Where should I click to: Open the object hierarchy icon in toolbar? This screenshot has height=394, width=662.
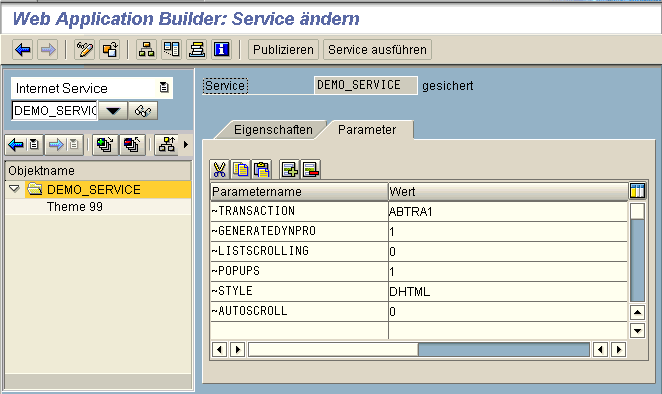pos(147,50)
